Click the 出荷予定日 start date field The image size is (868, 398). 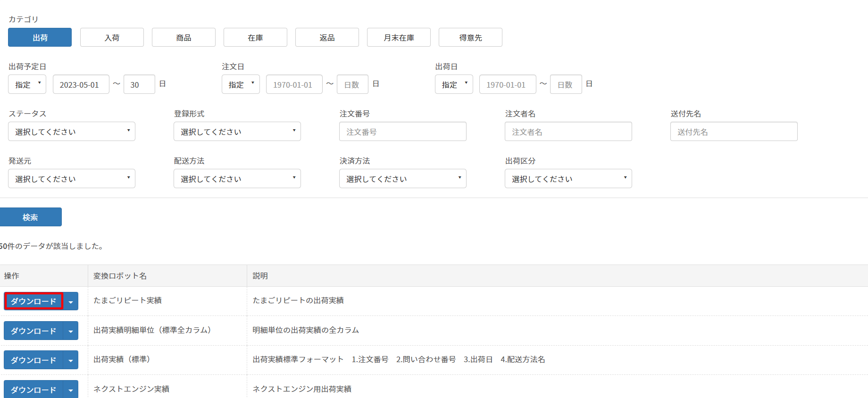coord(81,84)
